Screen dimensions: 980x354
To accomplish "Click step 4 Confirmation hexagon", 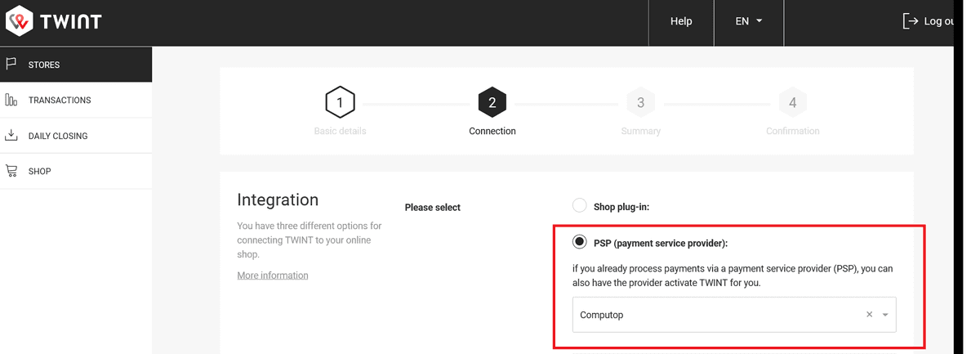I will point(792,103).
